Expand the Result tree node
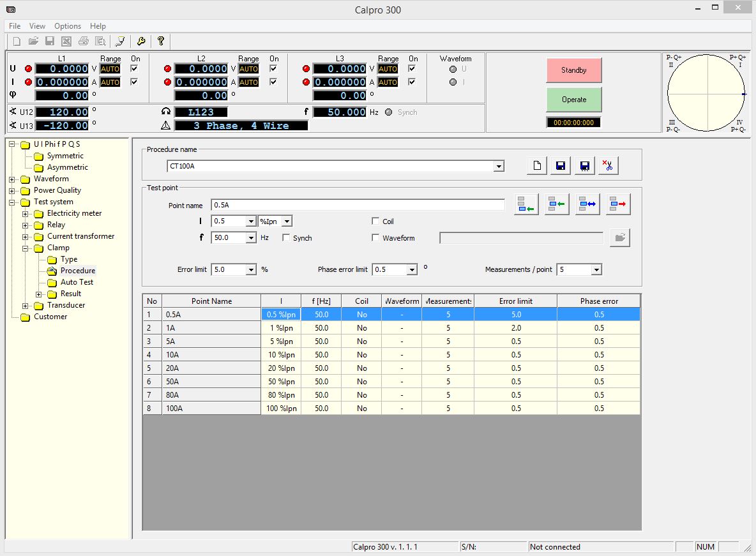 click(x=39, y=294)
